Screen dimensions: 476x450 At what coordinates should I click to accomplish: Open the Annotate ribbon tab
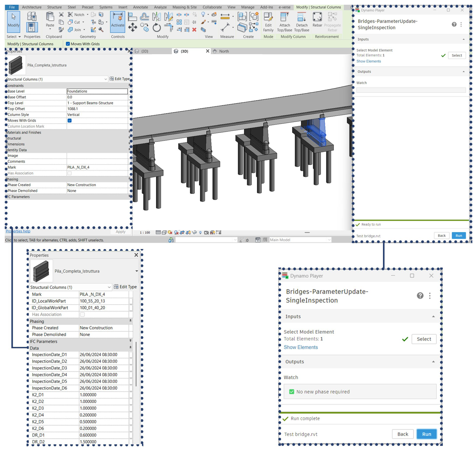tap(140, 7)
